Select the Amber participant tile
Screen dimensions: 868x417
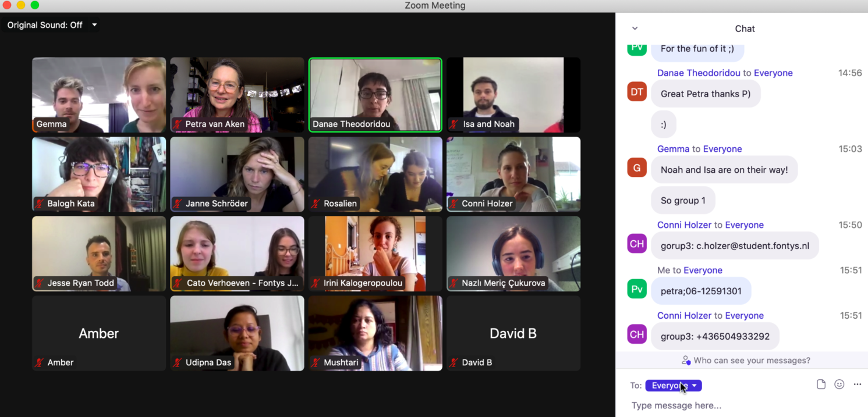(x=99, y=333)
